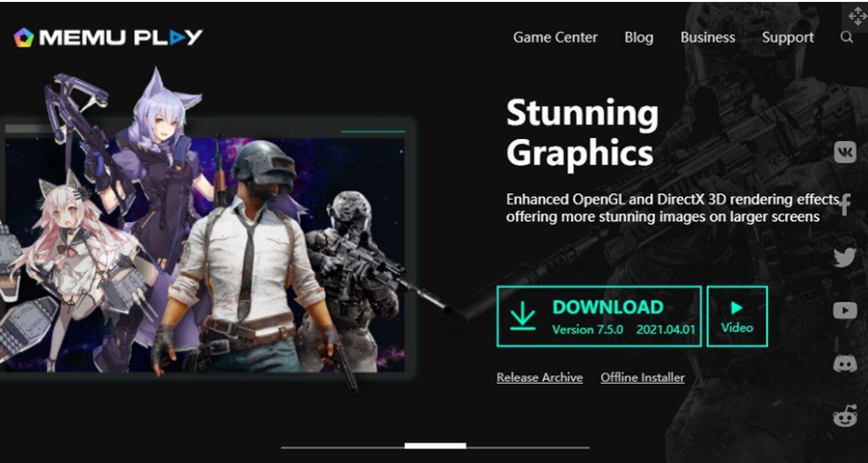The image size is (868, 463).
Task: Open the Business menu item
Action: click(707, 37)
